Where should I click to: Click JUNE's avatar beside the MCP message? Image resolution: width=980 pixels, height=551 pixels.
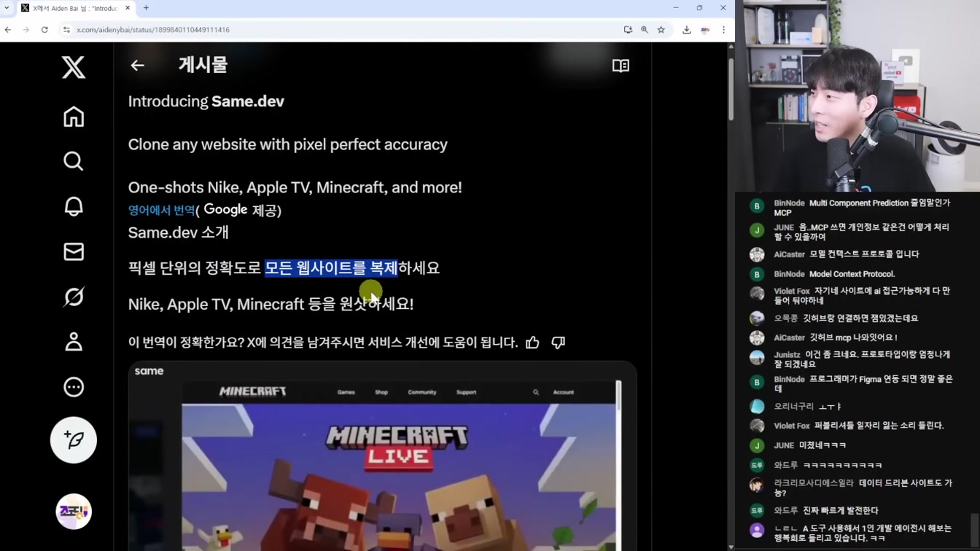coord(757,230)
